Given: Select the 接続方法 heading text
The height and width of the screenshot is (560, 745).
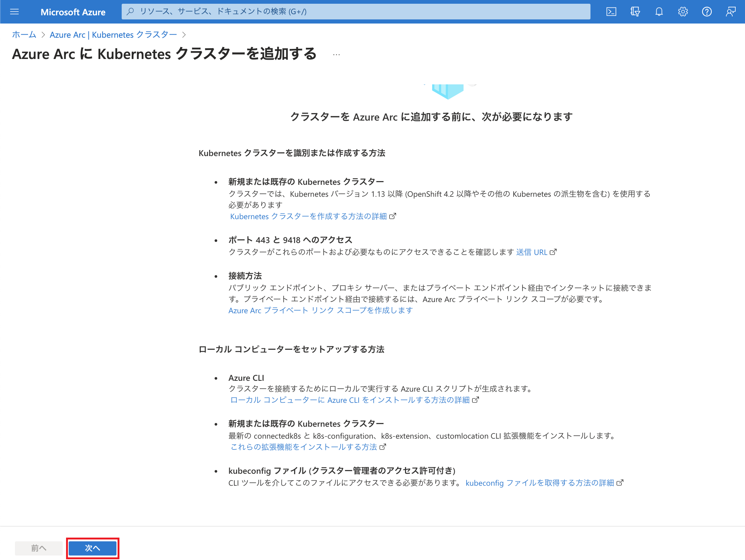Looking at the screenshot, I should click(245, 276).
